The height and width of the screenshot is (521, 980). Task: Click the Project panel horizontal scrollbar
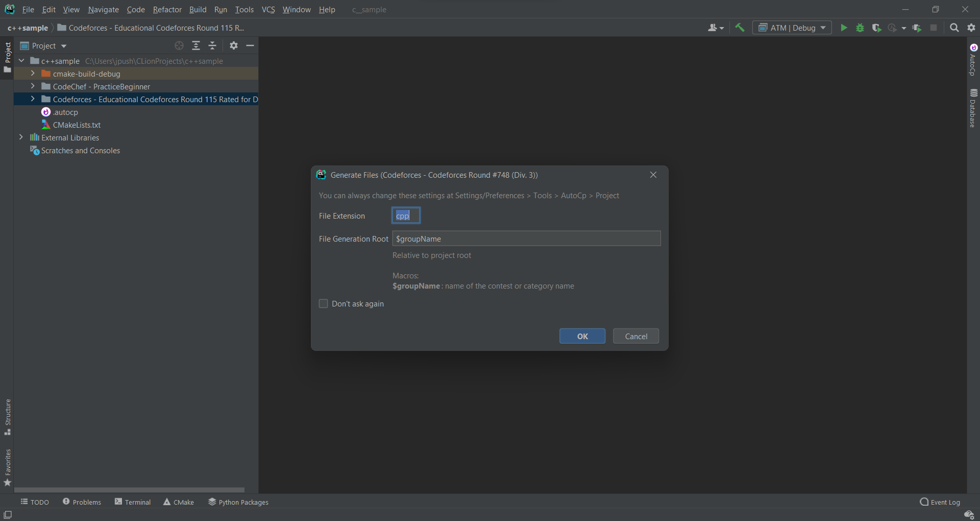tap(130, 490)
